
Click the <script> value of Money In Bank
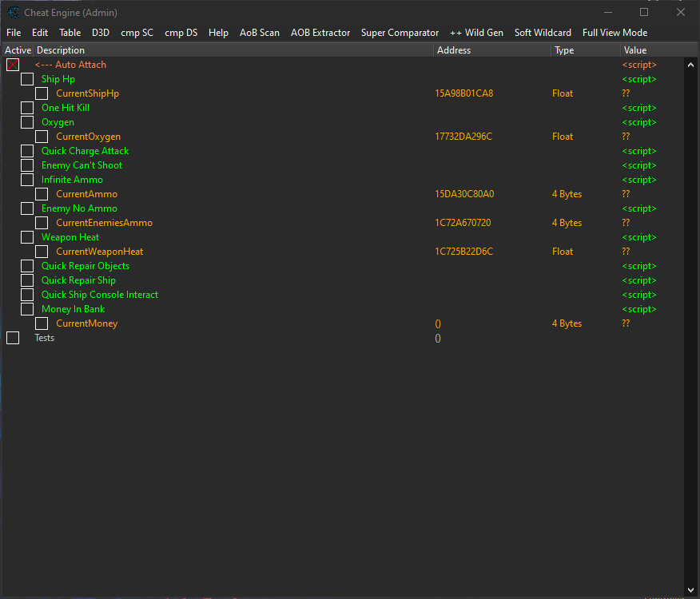coord(639,309)
